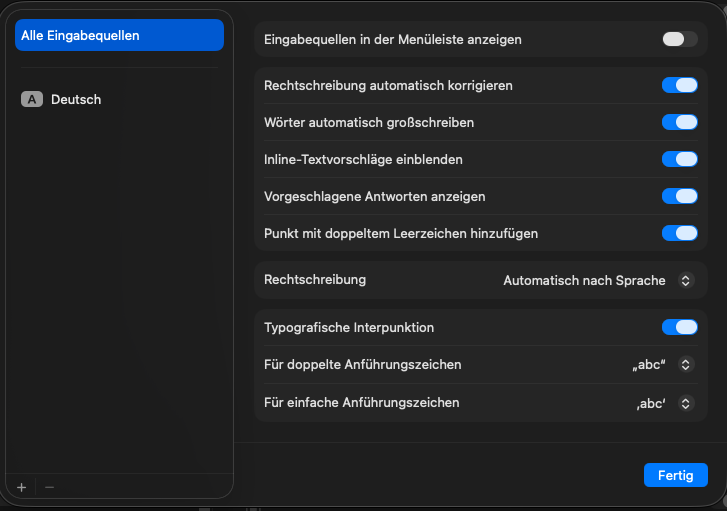Click chevron arrows next to Automatisch nach Sprache
The image size is (727, 511).
pyautogui.click(x=686, y=280)
